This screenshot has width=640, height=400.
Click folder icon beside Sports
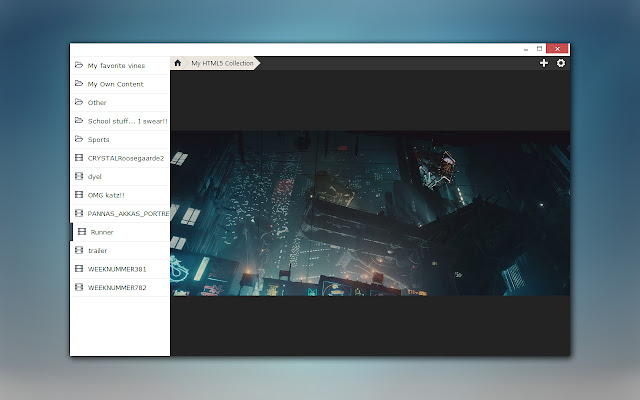click(79, 139)
